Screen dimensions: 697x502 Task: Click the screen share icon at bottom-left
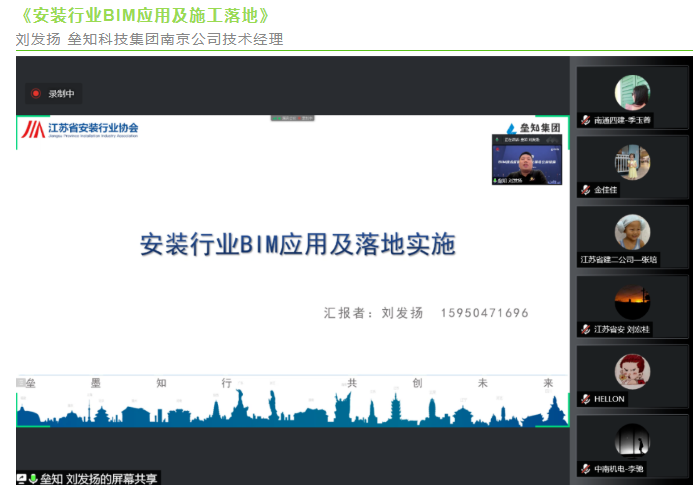22,479
